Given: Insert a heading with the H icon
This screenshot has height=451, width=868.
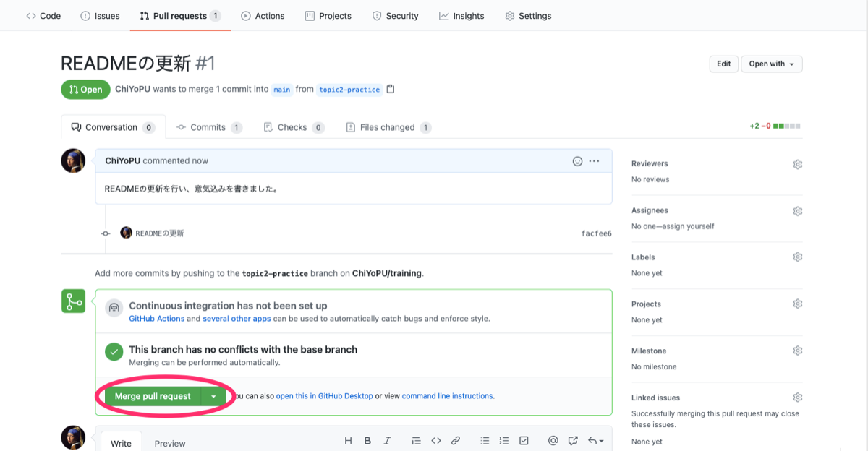Looking at the screenshot, I should click(x=348, y=440).
